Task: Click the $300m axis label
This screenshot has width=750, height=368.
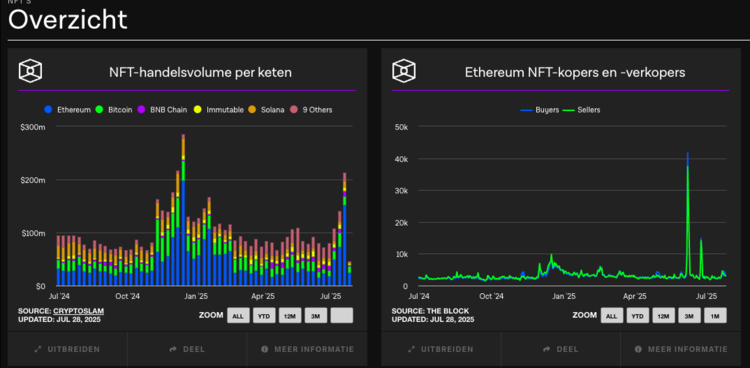Action: tap(33, 126)
